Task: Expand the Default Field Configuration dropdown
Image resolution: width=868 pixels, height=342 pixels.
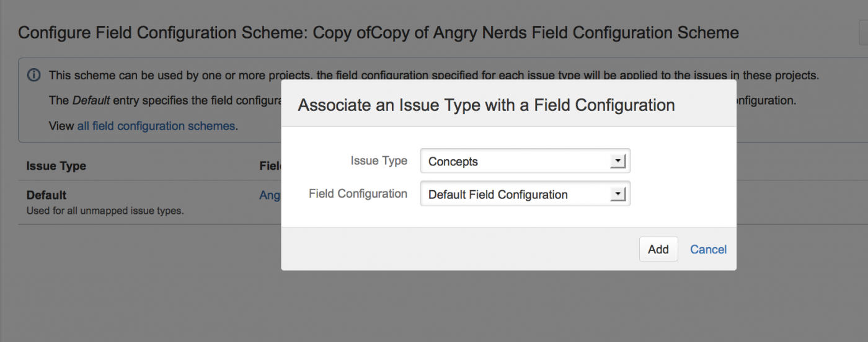Action: click(x=518, y=195)
